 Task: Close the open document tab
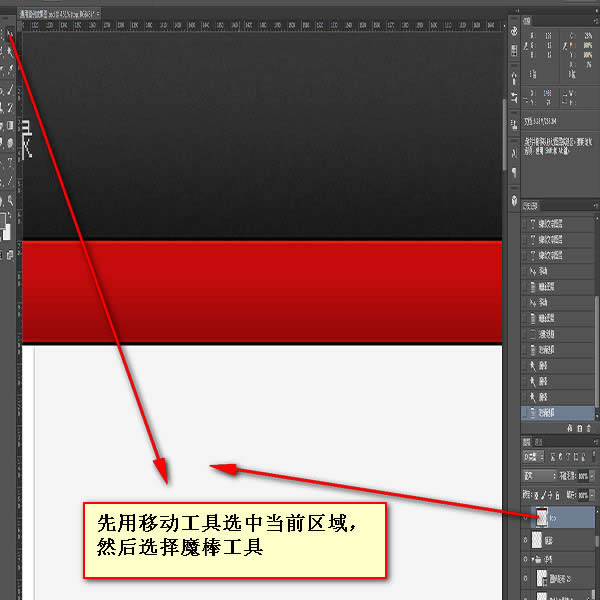[98, 14]
